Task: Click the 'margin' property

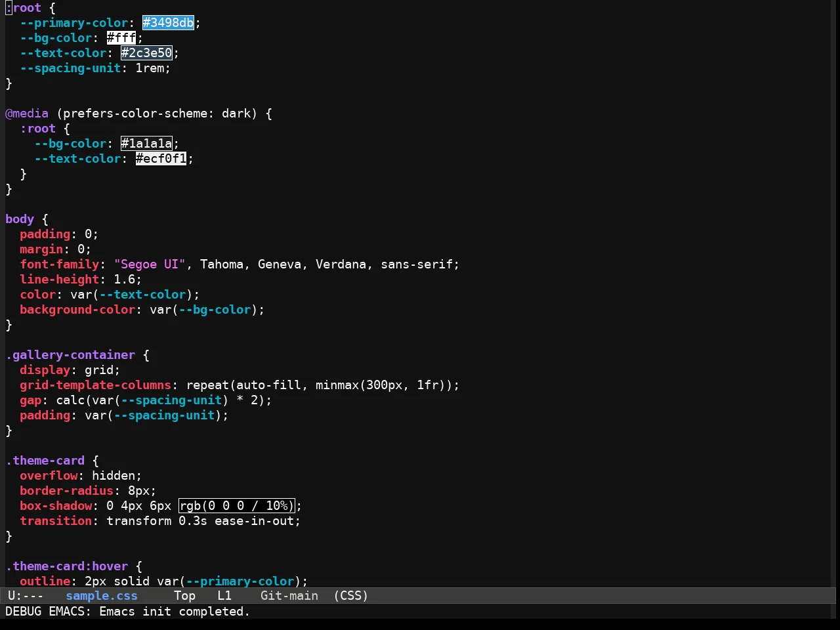Action: pos(41,249)
